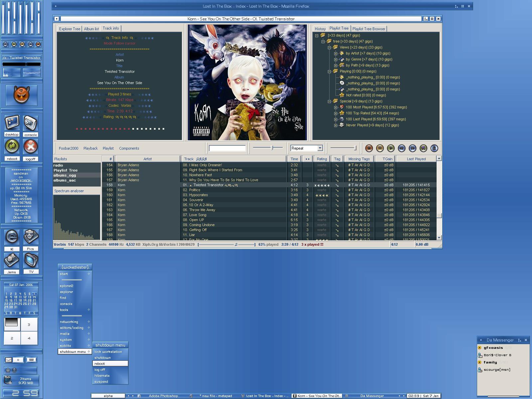The image size is (532, 399).
Task: Open the Jams icon in sidebar
Action: (12, 261)
